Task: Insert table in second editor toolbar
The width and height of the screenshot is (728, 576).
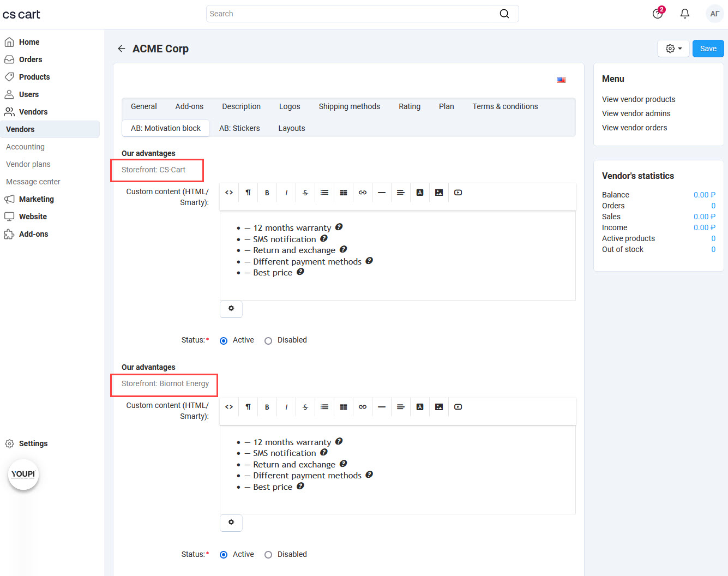Action: tap(344, 407)
